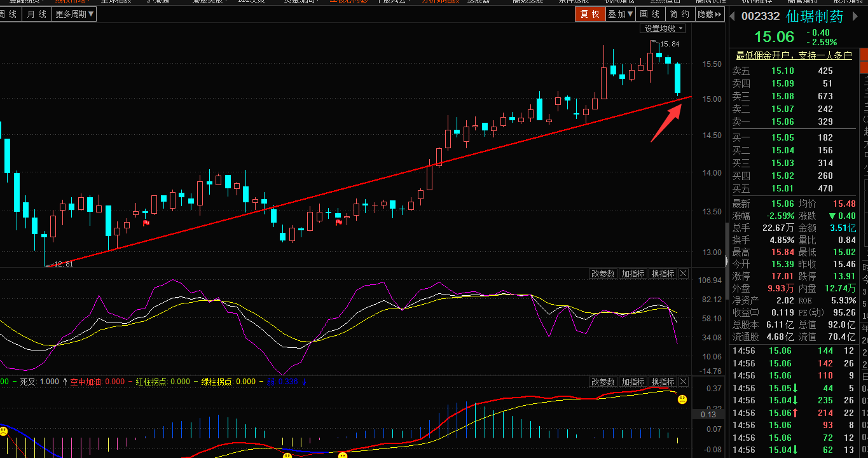Select the 买五 15.01 bid row
This screenshot has width=868, height=458.
pyautogui.click(x=793, y=188)
